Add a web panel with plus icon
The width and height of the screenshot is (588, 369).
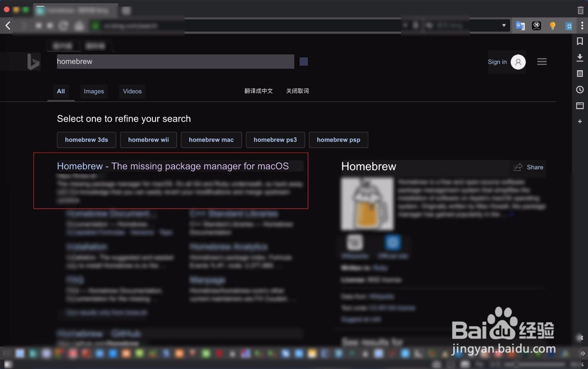(x=580, y=122)
